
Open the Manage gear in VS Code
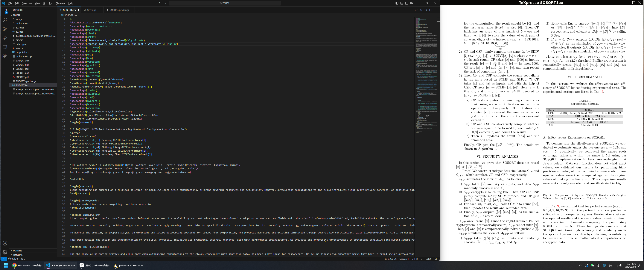click(x=5, y=252)
